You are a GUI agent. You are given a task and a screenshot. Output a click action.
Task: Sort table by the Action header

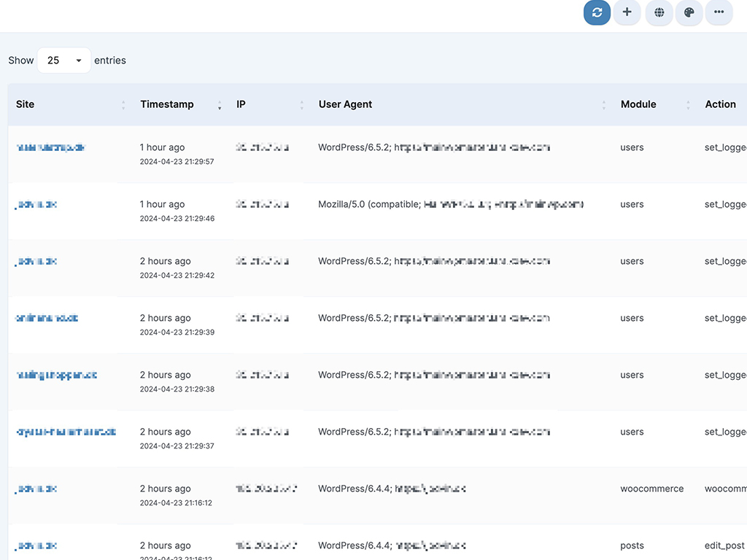[x=720, y=104]
